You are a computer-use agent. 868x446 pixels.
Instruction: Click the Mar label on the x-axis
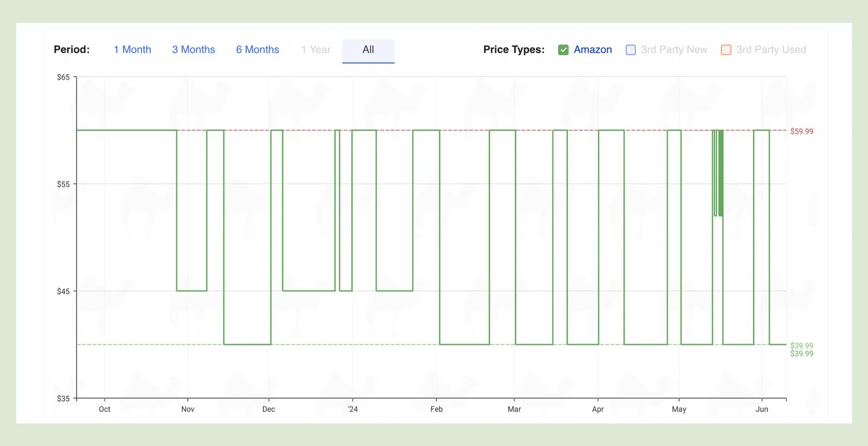click(514, 409)
